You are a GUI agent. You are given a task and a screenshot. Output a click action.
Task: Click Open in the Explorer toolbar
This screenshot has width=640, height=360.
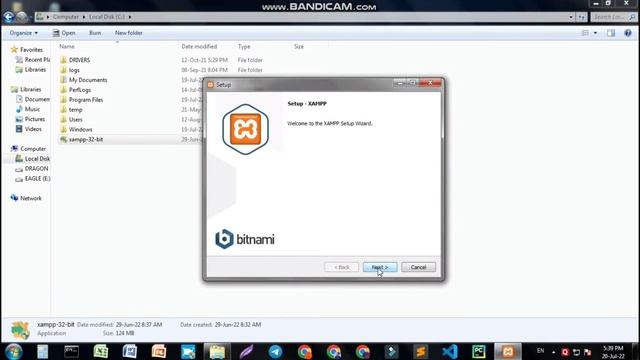tap(64, 33)
